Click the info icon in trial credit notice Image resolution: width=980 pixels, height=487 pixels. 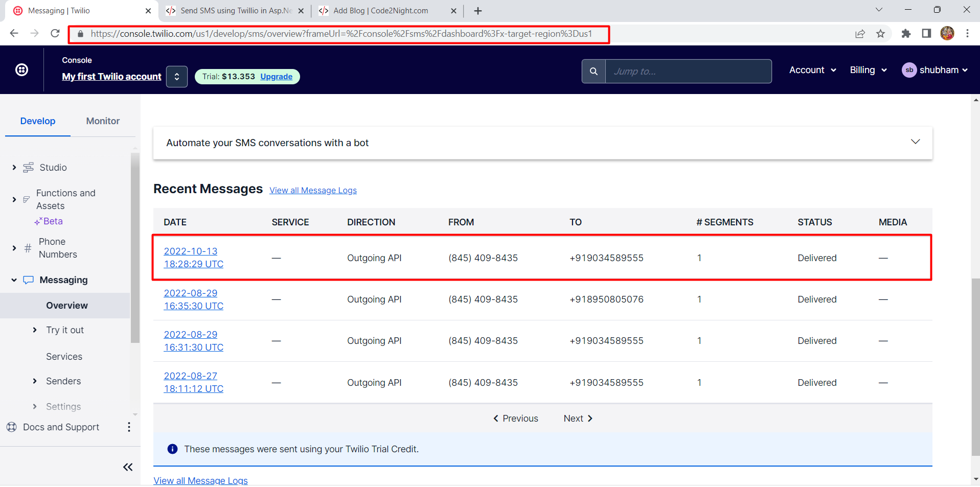(x=173, y=449)
